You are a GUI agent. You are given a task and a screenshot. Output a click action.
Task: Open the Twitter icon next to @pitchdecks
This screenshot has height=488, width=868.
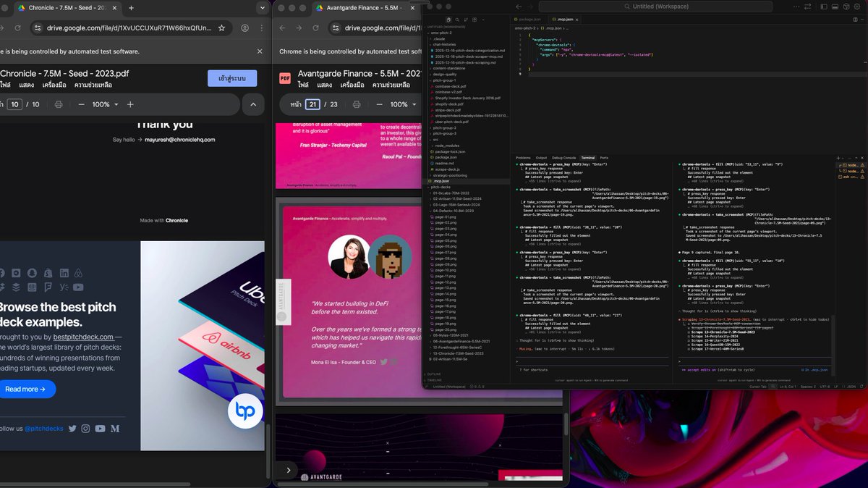click(x=72, y=429)
